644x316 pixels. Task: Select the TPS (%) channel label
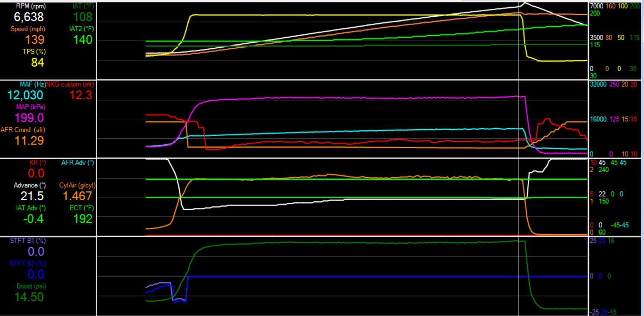click(34, 51)
